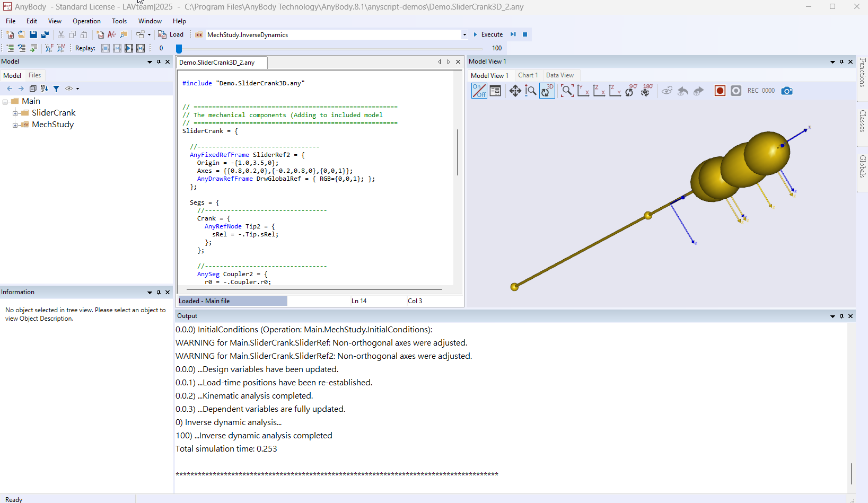Select the Zoom to fit tool
Viewport: 868px width, 503px height.
pos(567,91)
